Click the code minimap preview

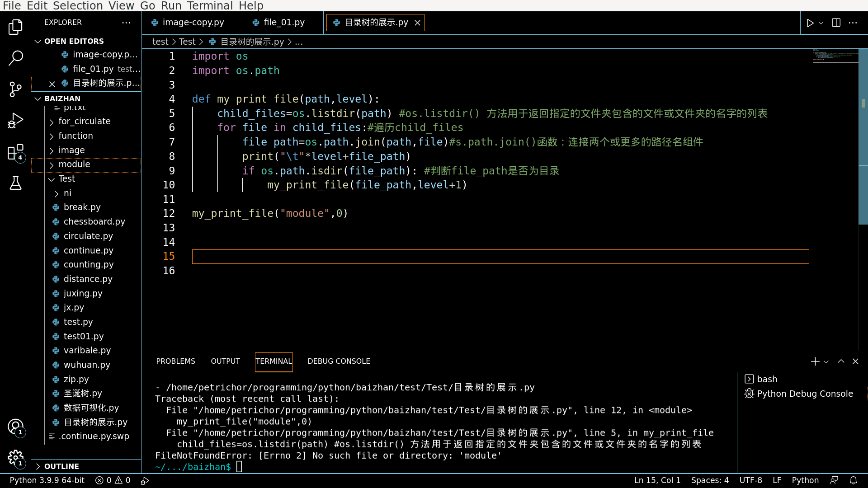[835, 56]
